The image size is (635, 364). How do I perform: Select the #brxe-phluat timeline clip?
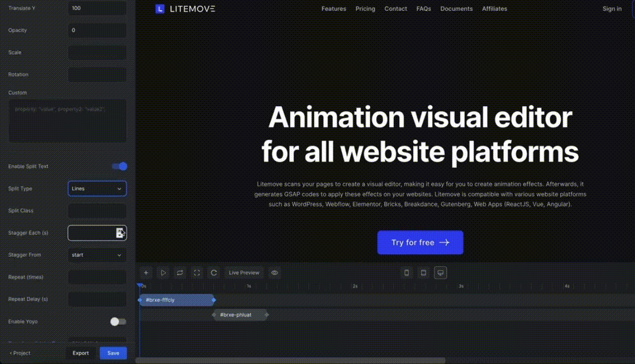pos(240,315)
